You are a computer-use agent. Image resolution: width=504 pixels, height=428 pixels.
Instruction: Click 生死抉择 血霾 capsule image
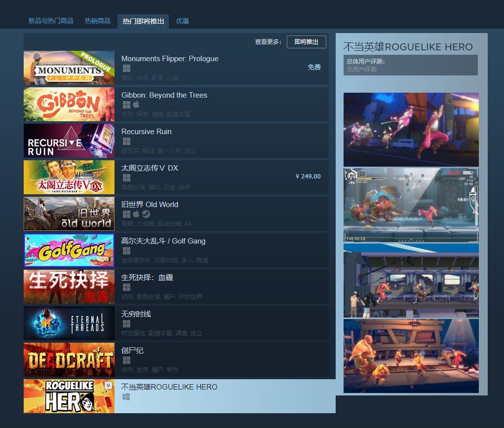point(69,286)
